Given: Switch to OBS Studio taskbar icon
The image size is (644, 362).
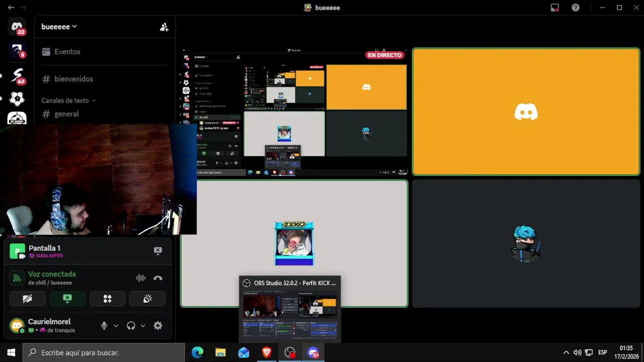Looking at the screenshot, I should click(290, 352).
